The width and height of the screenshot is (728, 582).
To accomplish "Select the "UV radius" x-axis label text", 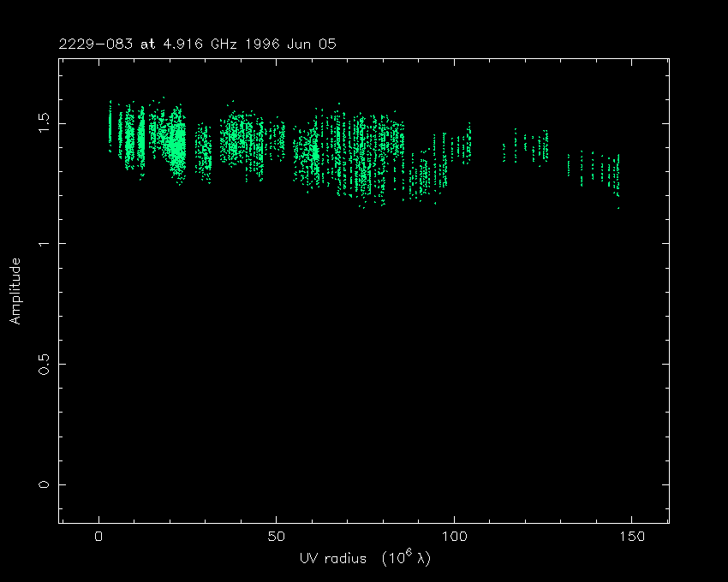I will point(332,559).
